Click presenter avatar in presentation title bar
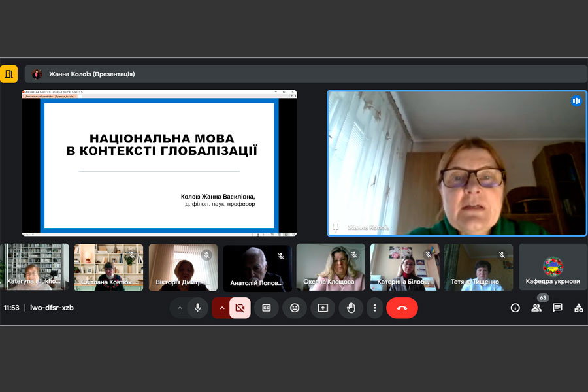 (37, 74)
